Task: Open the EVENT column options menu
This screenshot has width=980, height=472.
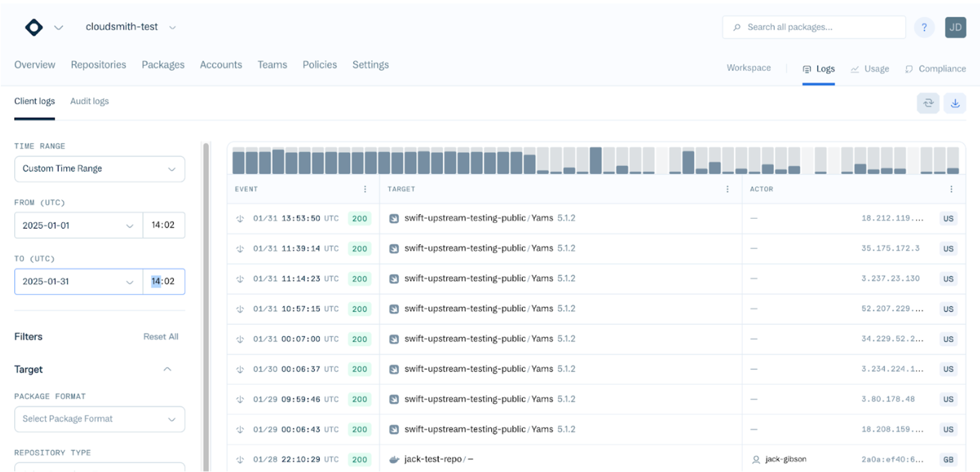Action: [365, 189]
